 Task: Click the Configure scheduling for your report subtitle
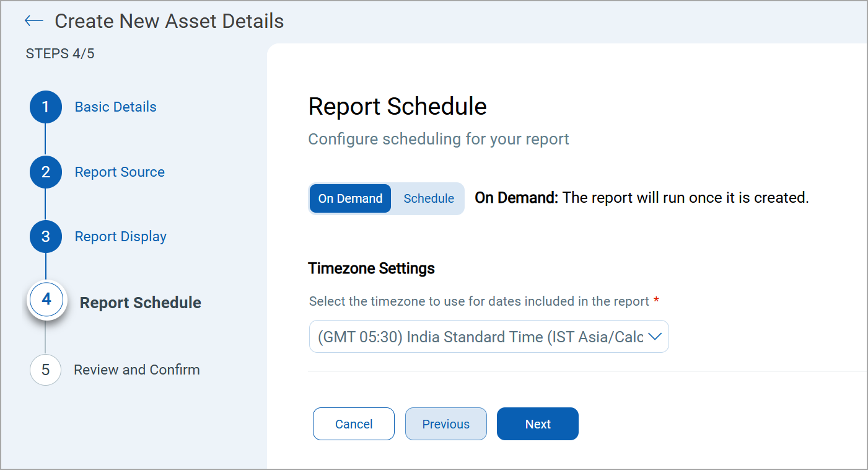point(439,139)
